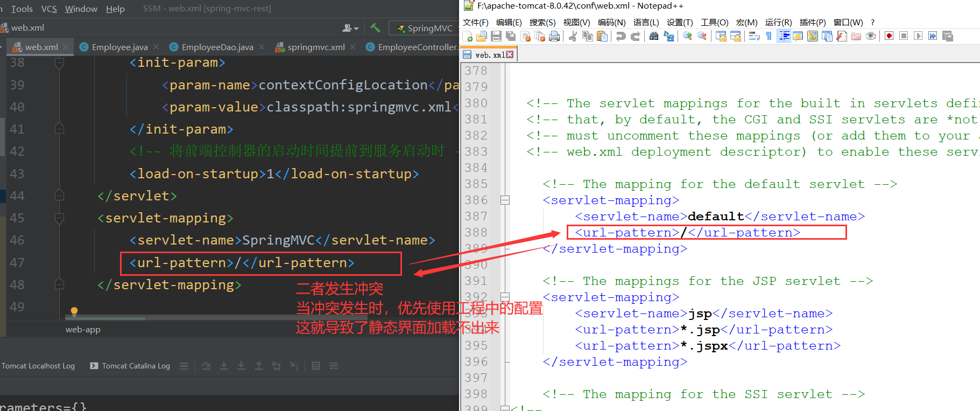The height and width of the screenshot is (411, 980).
Task: Click the New file icon in Notepad++
Action: [467, 36]
